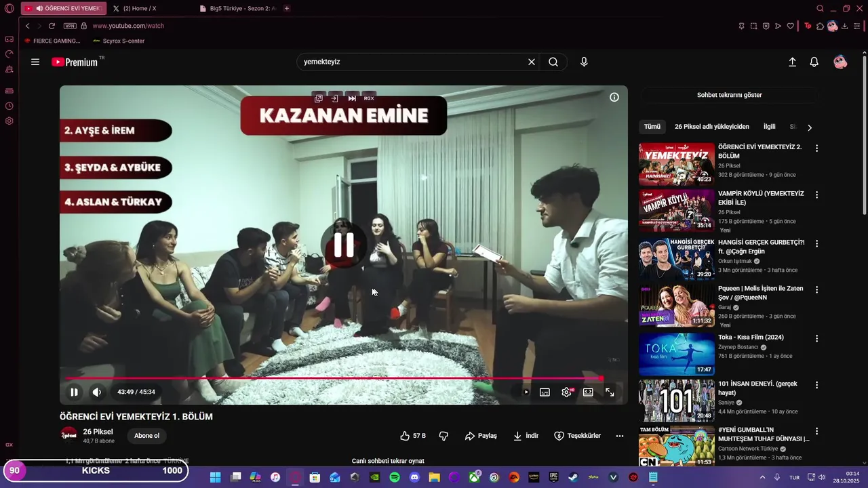Open options for HANGİSİ GERÇEK GURBETÇİ video

(x=816, y=243)
